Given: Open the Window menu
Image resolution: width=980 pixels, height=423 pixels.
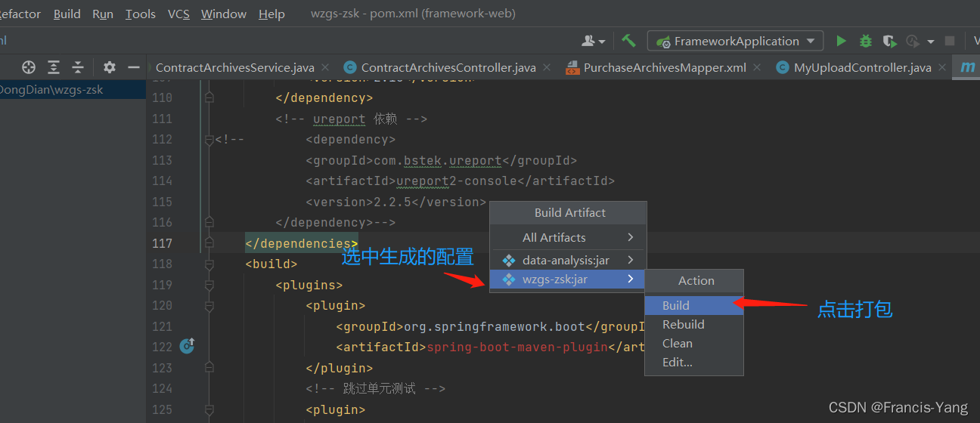Looking at the screenshot, I should point(224,14).
